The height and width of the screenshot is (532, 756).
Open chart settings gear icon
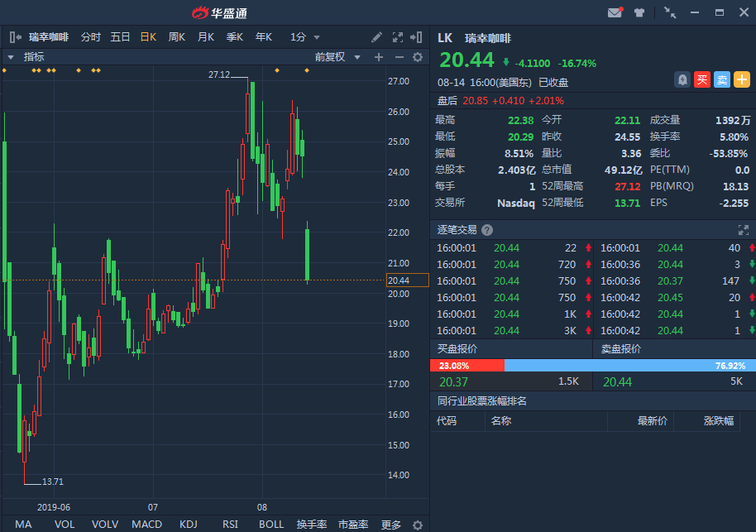click(x=418, y=57)
